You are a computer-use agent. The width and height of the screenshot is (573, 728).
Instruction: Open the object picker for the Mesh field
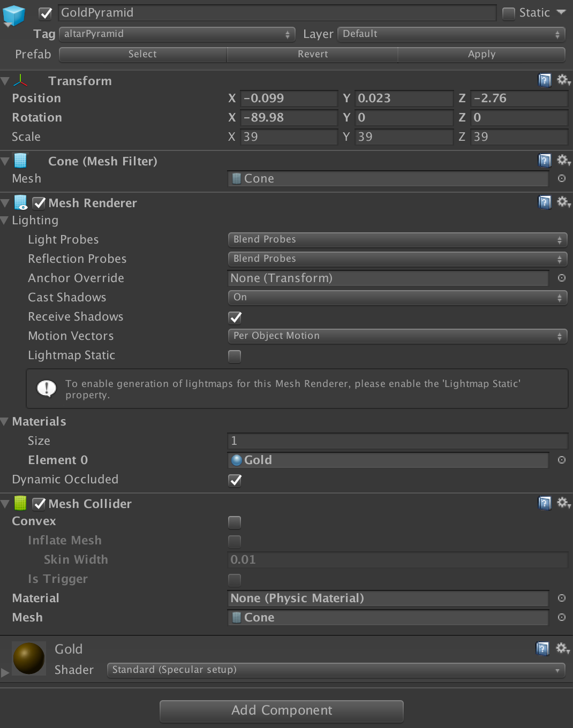[561, 179]
